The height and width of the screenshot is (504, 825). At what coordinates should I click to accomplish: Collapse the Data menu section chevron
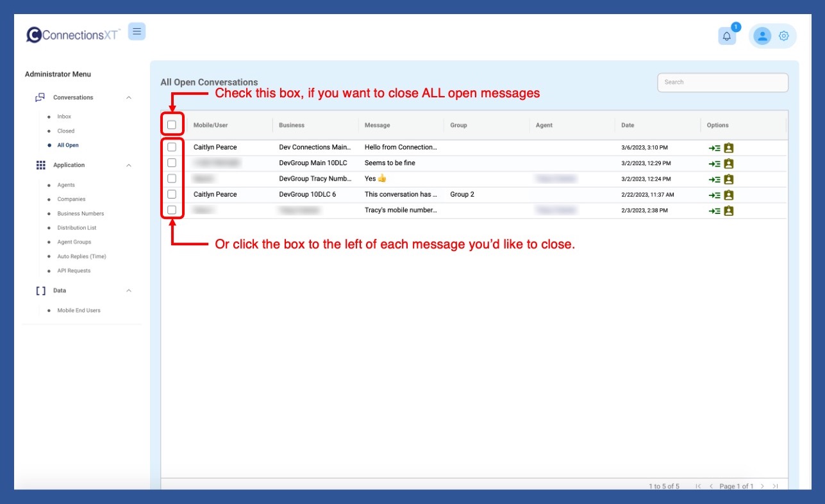(129, 291)
